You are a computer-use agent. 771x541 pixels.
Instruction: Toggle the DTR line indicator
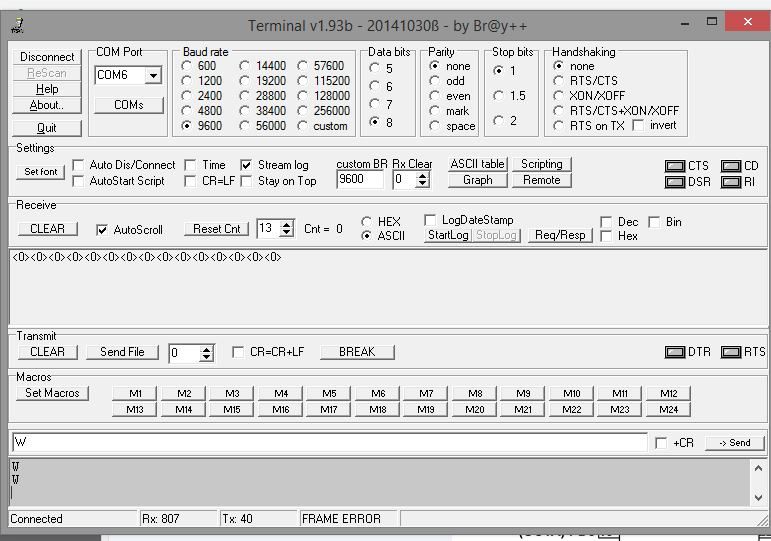(675, 352)
